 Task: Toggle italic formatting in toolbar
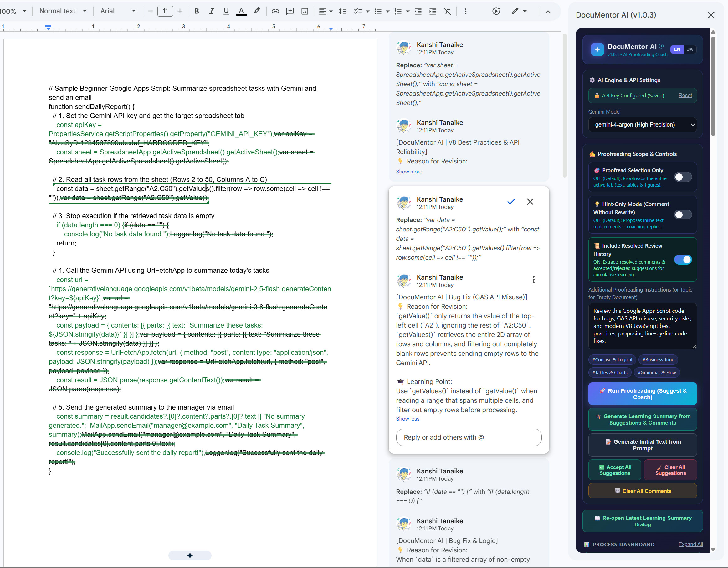pyautogui.click(x=211, y=11)
